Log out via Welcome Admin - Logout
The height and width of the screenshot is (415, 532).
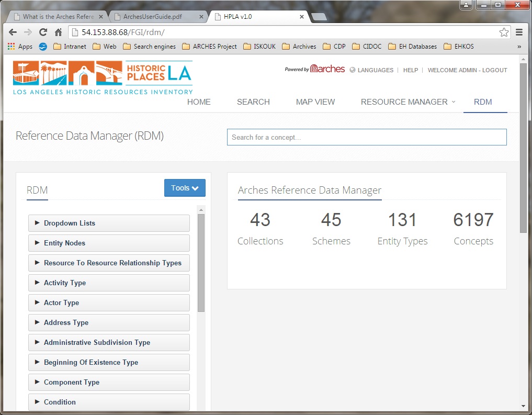pyautogui.click(x=467, y=70)
